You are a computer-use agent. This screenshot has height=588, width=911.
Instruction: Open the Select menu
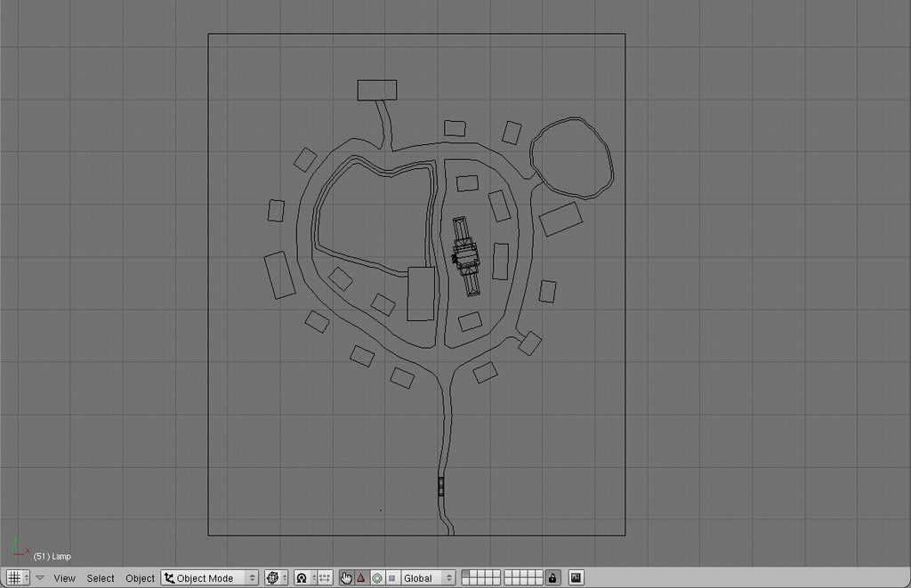pyautogui.click(x=101, y=578)
